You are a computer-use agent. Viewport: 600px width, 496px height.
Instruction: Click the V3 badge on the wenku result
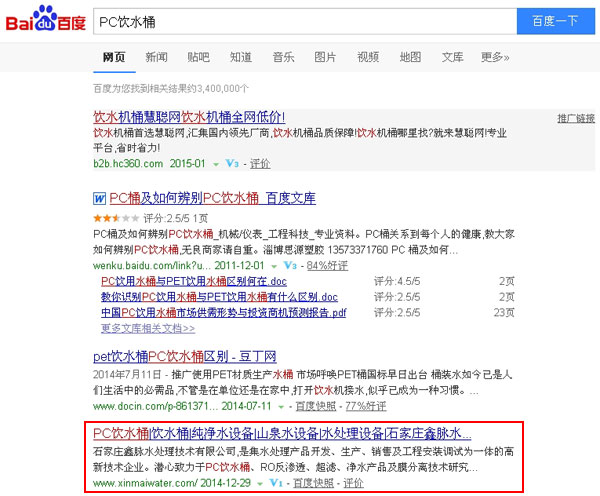(x=290, y=265)
